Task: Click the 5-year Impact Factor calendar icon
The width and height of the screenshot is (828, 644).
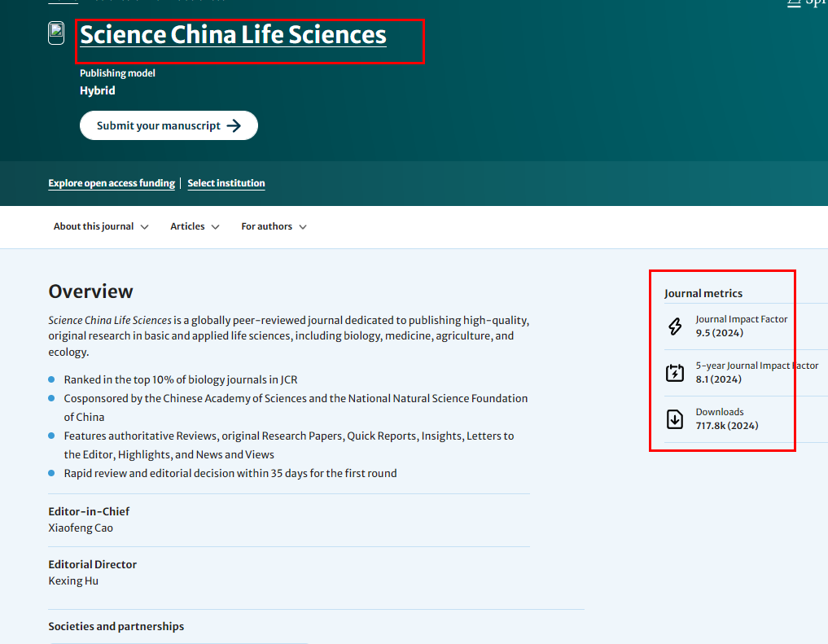Action: coord(675,372)
